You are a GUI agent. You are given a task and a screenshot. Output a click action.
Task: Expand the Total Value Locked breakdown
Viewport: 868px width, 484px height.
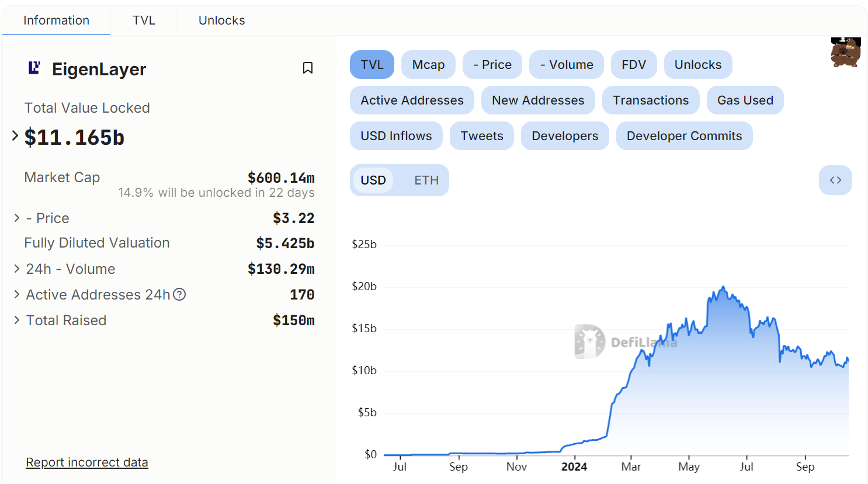(15, 135)
